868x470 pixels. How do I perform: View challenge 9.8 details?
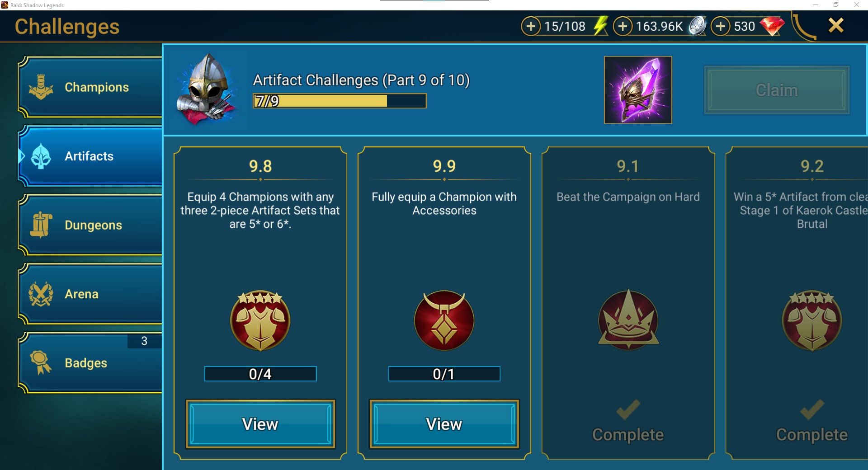coord(260,424)
